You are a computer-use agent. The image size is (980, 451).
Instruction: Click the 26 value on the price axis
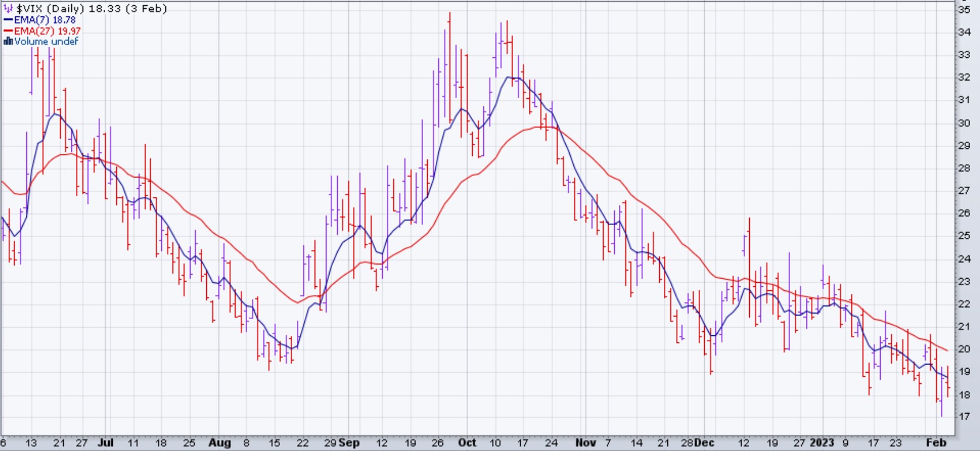964,213
